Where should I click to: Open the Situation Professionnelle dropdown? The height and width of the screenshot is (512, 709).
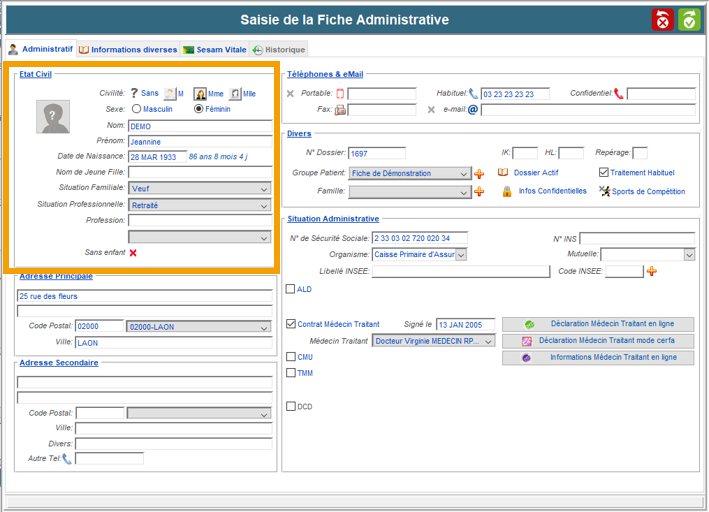(264, 205)
